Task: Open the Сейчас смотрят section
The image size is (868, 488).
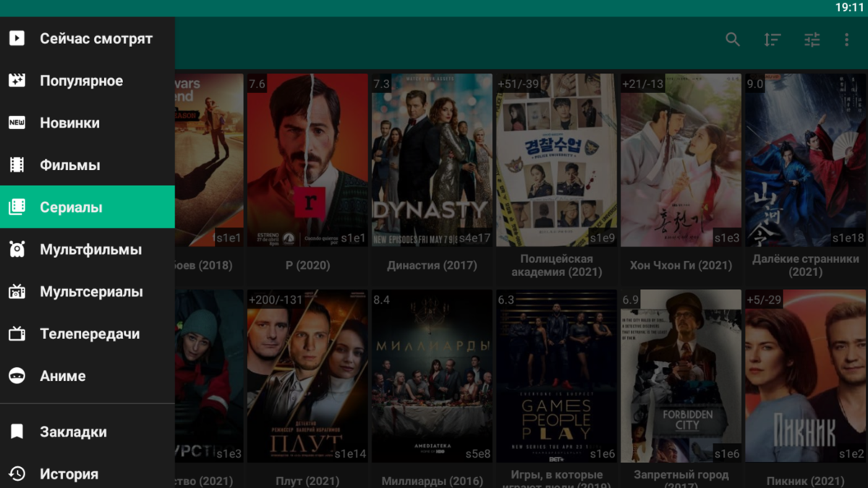Action: click(87, 38)
